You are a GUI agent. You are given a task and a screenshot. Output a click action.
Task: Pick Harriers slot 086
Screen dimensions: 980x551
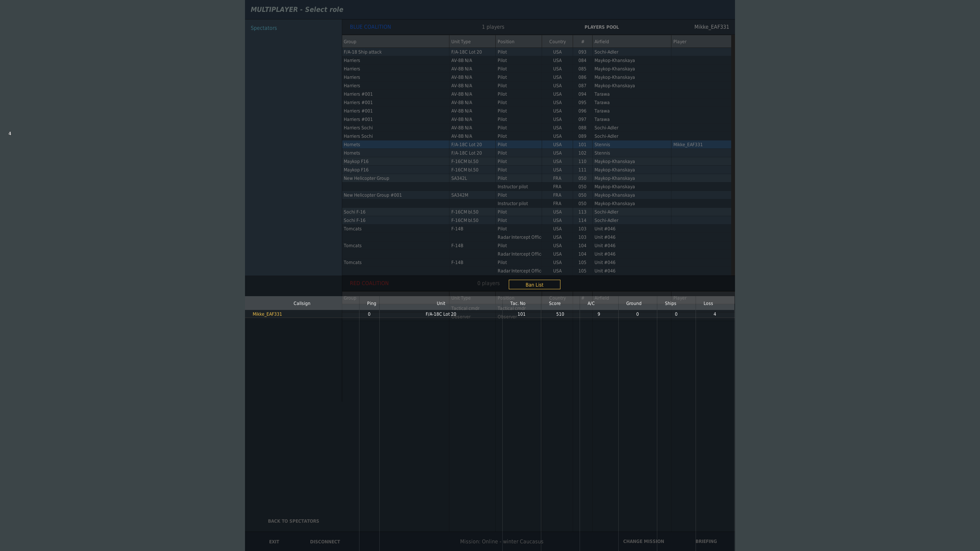536,77
